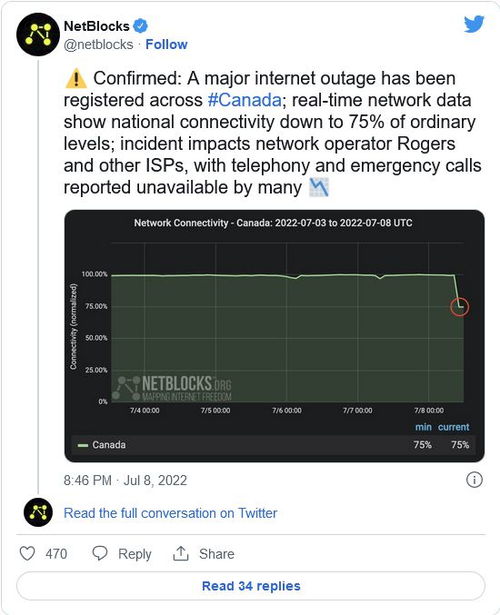Open the Twitter bird logo
The width and height of the screenshot is (500, 615).
(x=474, y=24)
